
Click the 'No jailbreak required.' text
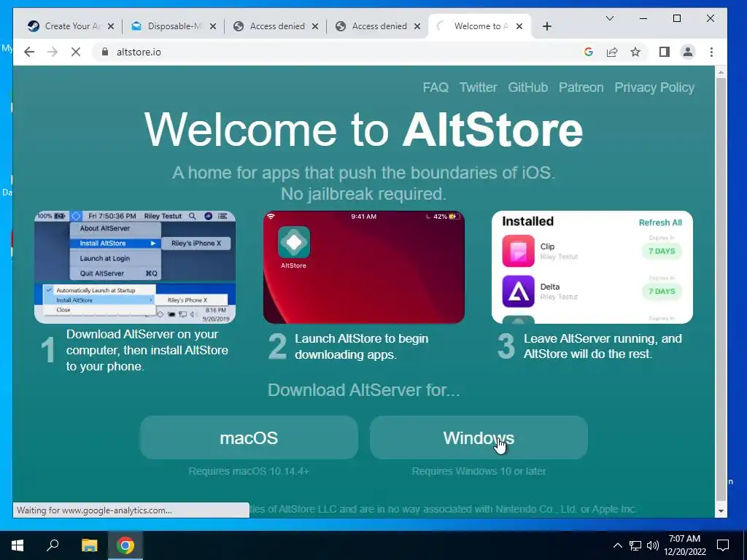pos(363,194)
